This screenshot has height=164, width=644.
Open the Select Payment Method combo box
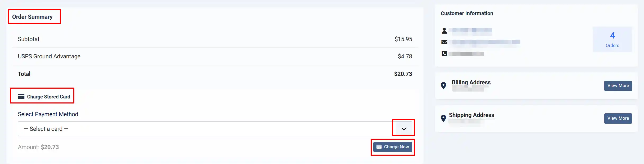click(x=215, y=129)
